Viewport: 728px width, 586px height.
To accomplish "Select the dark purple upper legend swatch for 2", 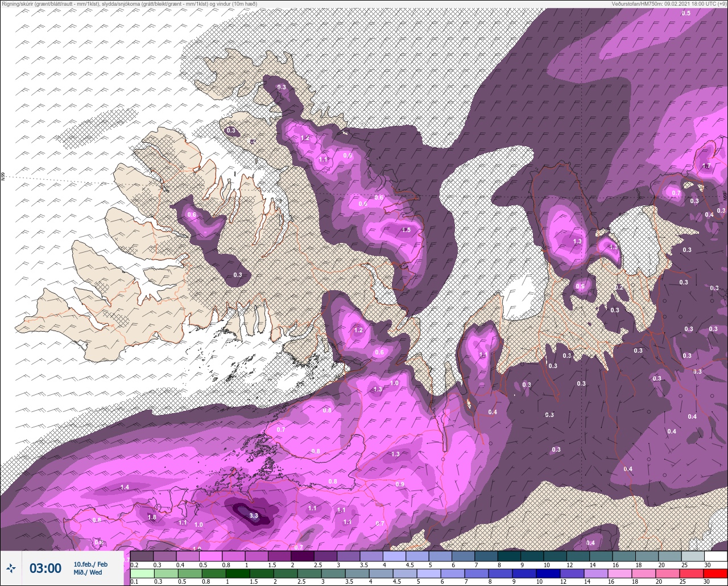I will coord(303,556).
